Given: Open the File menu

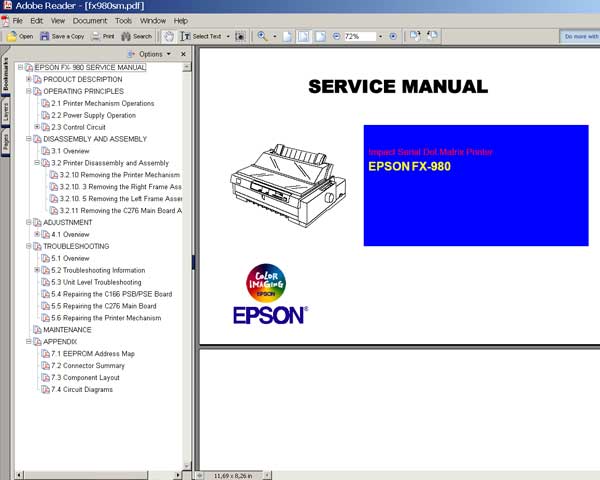Looking at the screenshot, I should 18,21.
